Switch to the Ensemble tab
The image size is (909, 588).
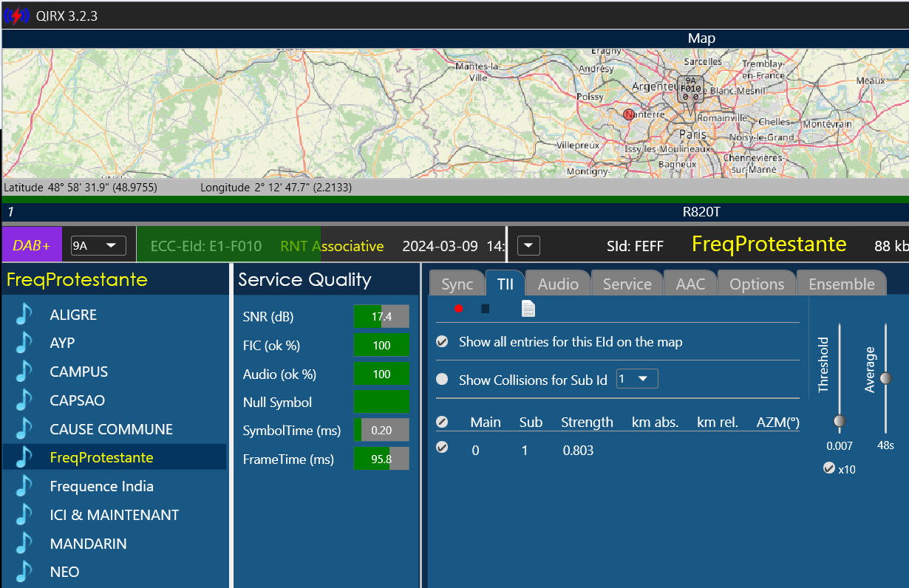841,284
